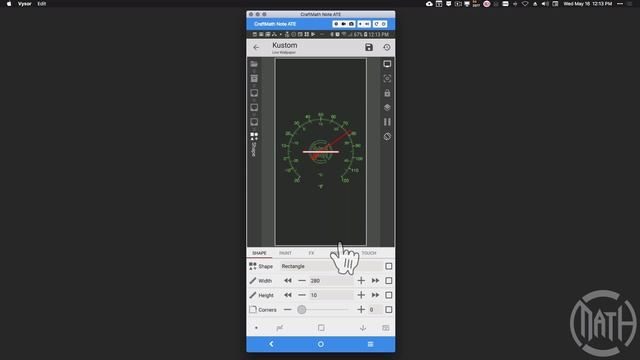This screenshot has height=360, width=640.
Task: Switch to the PAINT tab
Action: click(285, 253)
